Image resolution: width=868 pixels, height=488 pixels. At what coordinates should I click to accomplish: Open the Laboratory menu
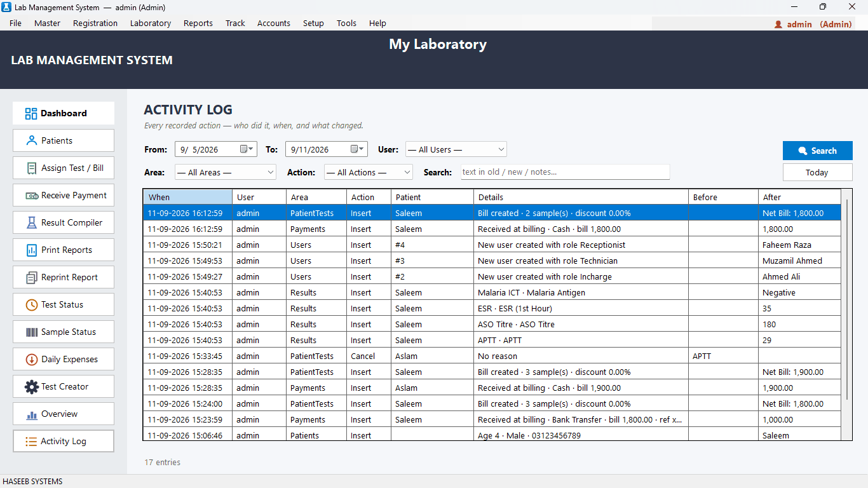[x=151, y=23]
